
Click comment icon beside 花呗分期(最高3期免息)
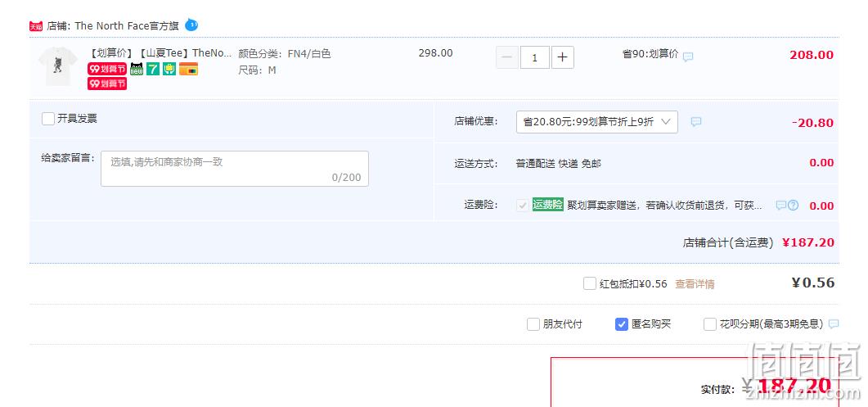(x=834, y=323)
